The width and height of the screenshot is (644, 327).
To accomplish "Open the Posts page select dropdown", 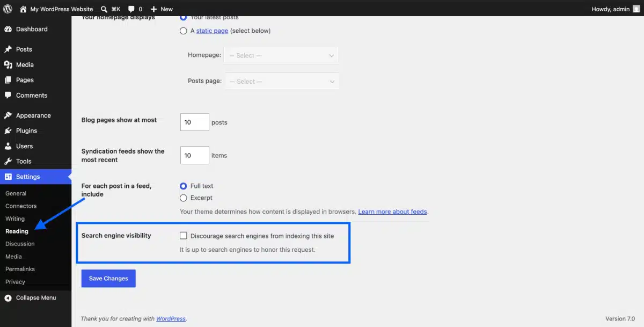I will (282, 81).
